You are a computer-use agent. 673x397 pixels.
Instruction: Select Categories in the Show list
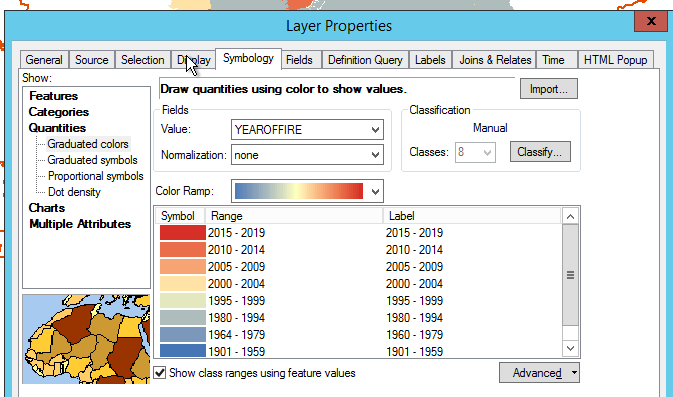click(59, 112)
